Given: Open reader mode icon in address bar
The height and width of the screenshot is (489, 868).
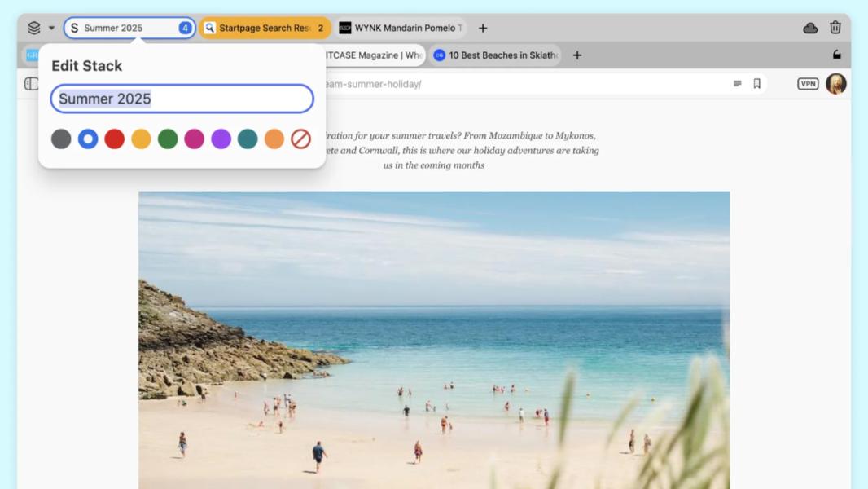Looking at the screenshot, I should (x=738, y=84).
